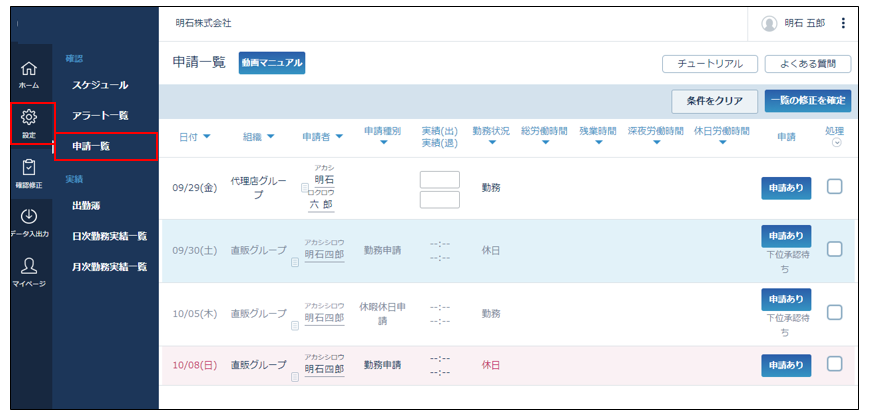Open 月次勤務実績一覧 in the sidebar
This screenshot has height=416, width=870.
pos(110,267)
